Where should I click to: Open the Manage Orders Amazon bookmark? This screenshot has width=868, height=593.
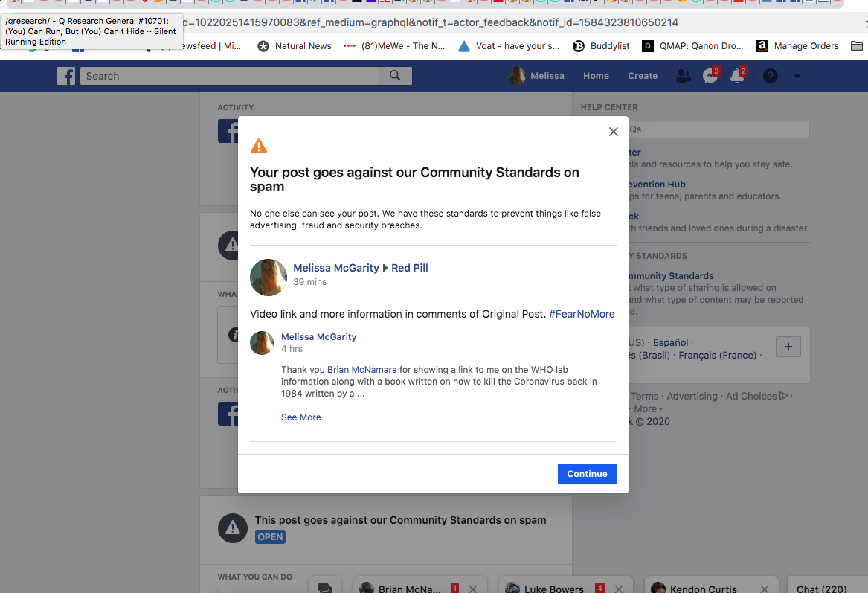pos(797,46)
